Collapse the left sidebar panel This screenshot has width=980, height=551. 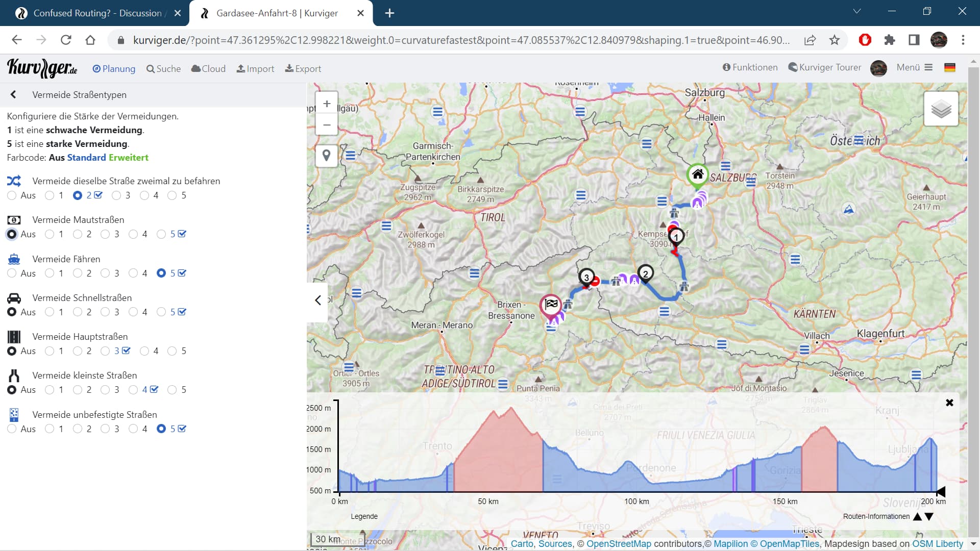click(317, 300)
